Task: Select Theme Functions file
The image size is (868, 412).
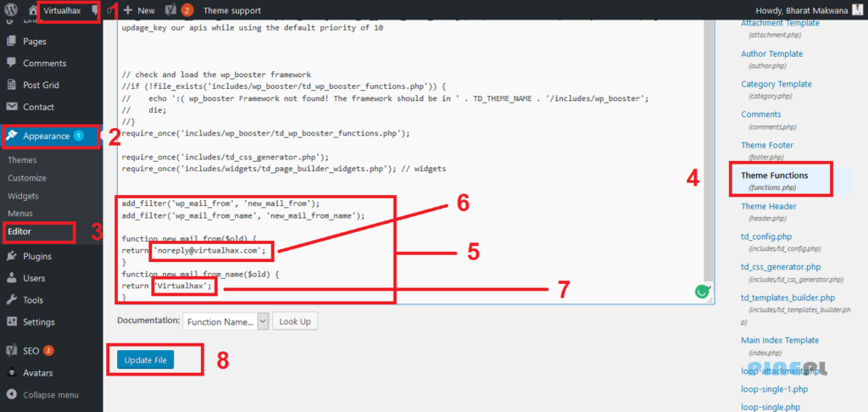Action: pyautogui.click(x=775, y=175)
